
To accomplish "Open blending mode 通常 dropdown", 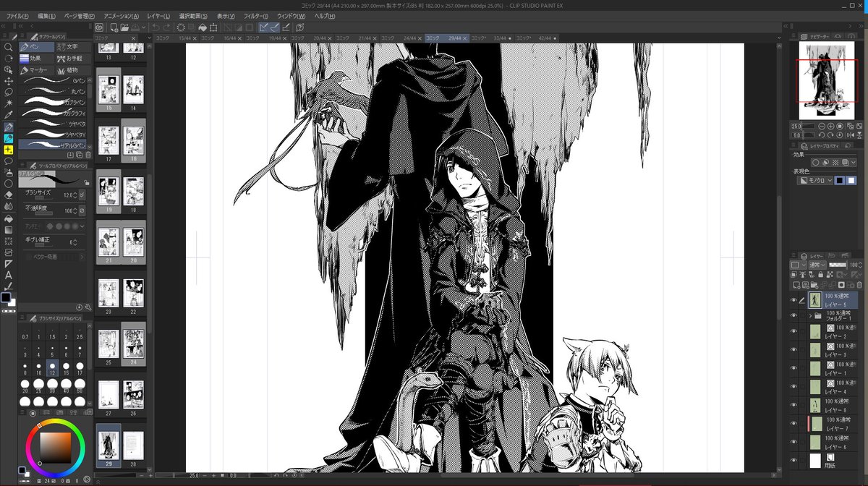I will (x=817, y=265).
